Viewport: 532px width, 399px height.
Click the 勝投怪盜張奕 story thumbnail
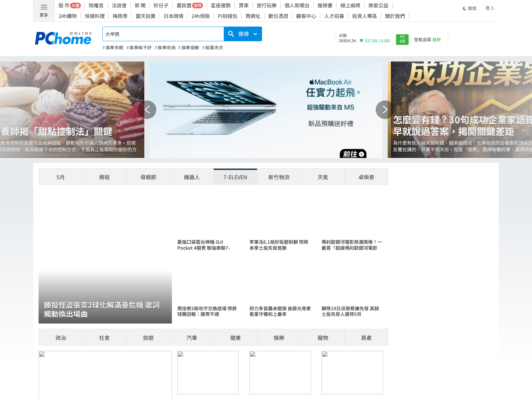point(105,296)
